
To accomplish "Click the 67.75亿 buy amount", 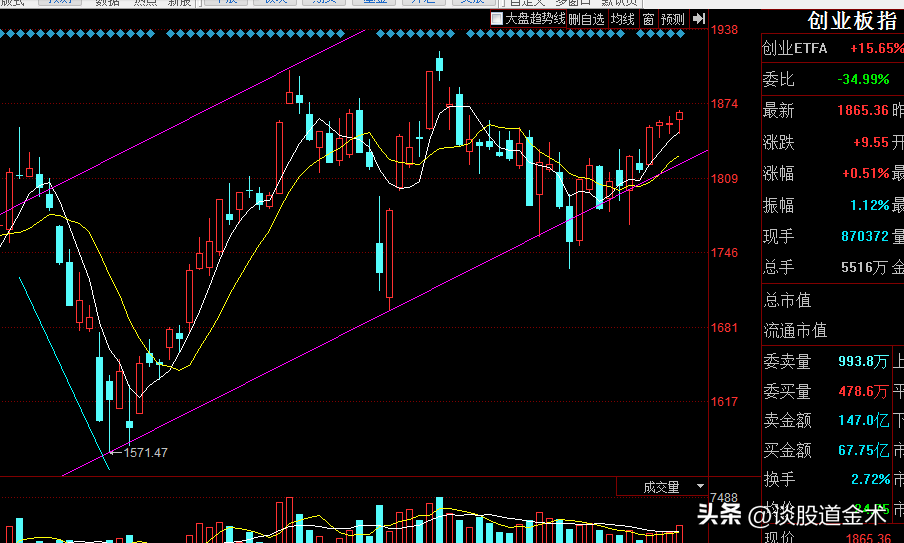I will tap(864, 450).
